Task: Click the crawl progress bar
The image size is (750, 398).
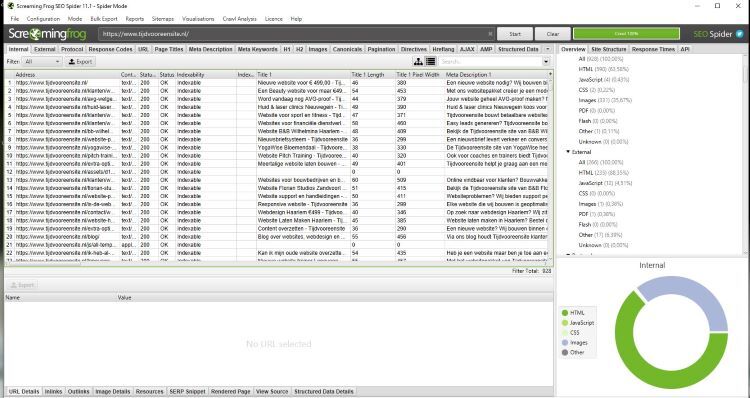Action: pyautogui.click(x=626, y=33)
